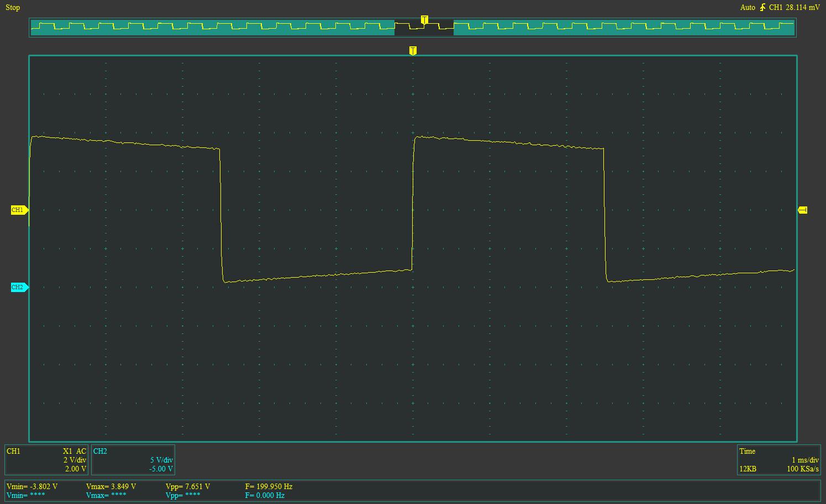Click the Vmin= -3.802 V measurement
Image resolution: width=826 pixels, height=504 pixels.
pyautogui.click(x=32, y=486)
